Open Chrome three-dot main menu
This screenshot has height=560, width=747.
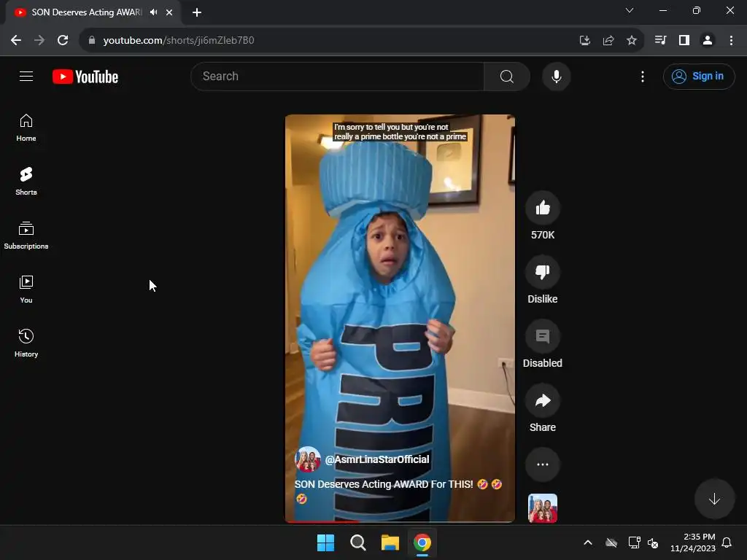pos(731,41)
